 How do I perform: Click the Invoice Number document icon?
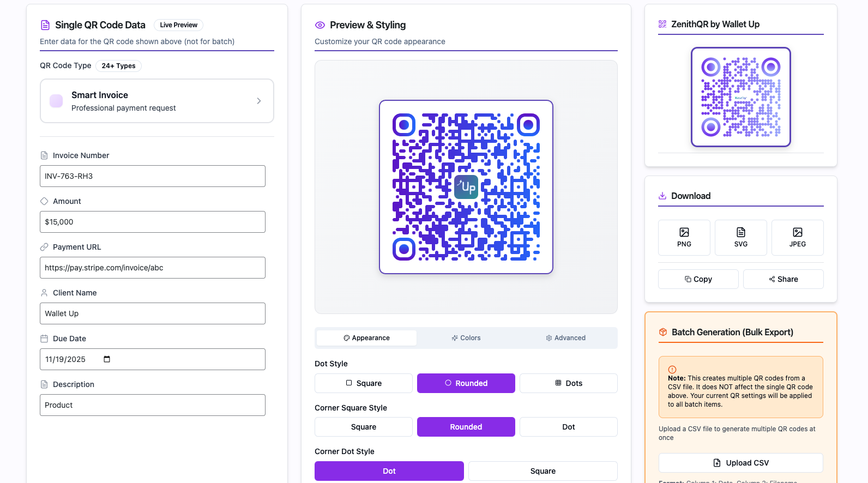click(x=44, y=155)
